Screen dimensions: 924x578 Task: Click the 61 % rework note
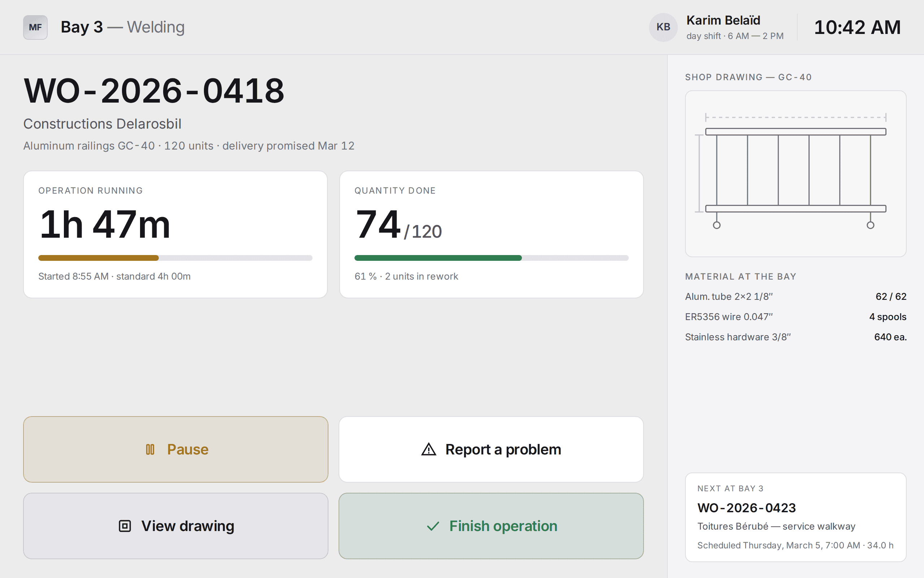pyautogui.click(x=406, y=276)
